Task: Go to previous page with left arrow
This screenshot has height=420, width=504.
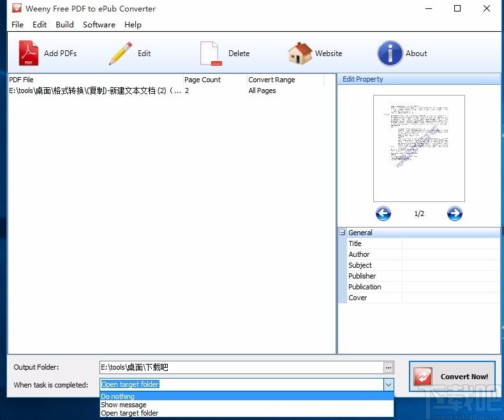Action: point(383,214)
